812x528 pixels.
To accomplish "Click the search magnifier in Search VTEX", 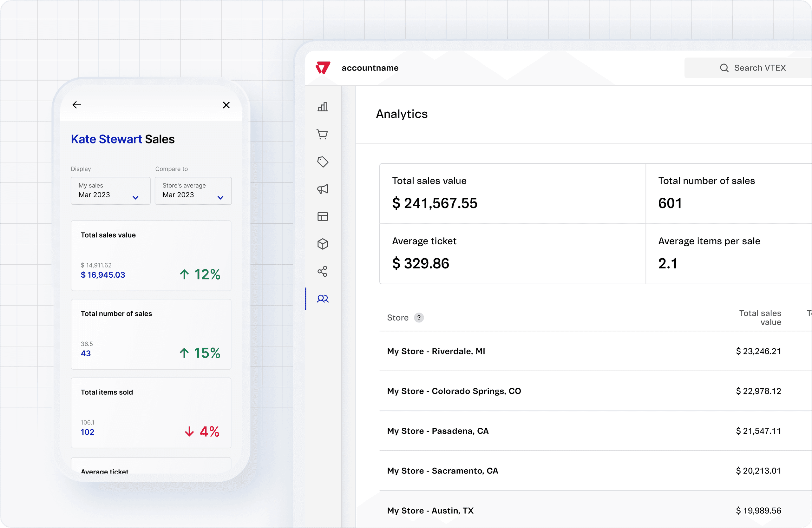I will 724,68.
